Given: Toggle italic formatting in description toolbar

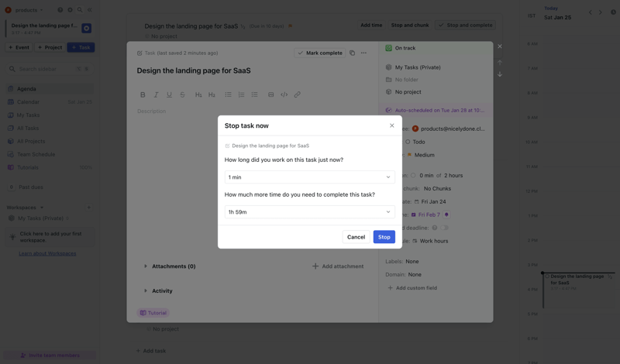Looking at the screenshot, I should (156, 94).
